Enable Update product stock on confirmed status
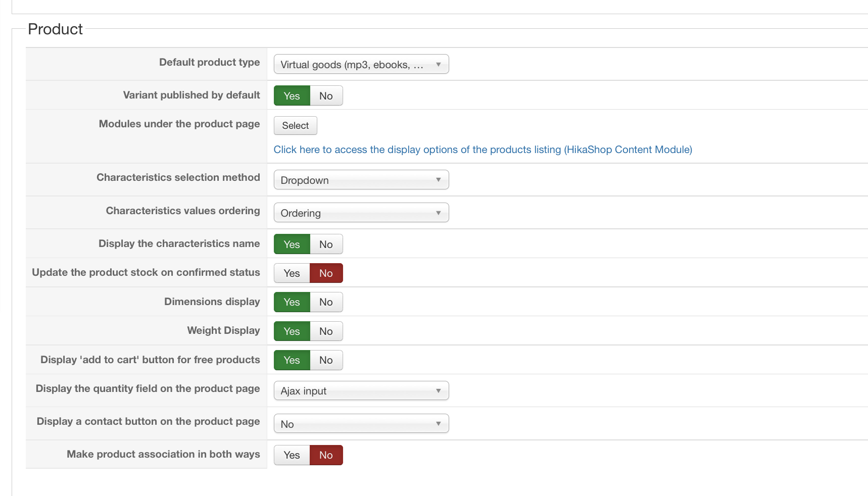Viewport: 868px width, 496px height. [292, 273]
